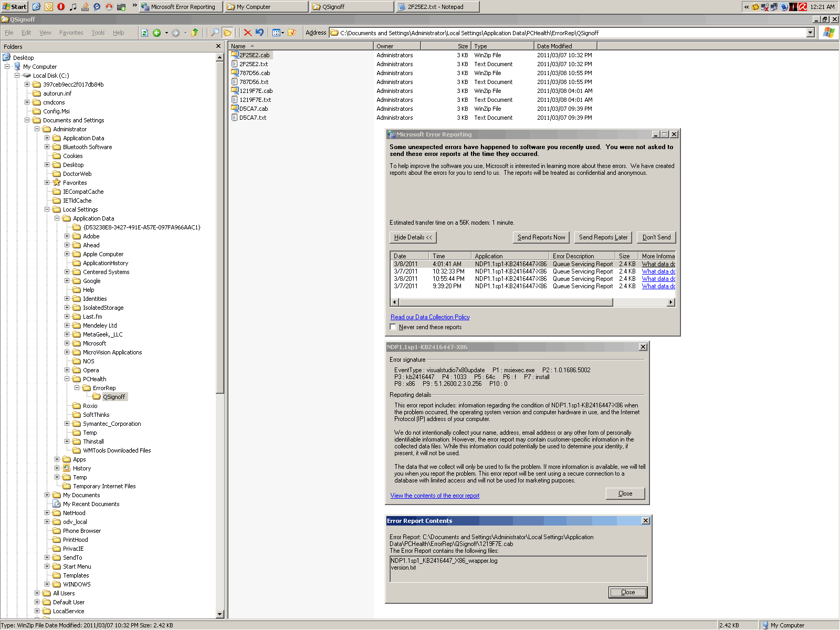Open the Tools menu
This screenshot has height=630, width=840.
[98, 33]
